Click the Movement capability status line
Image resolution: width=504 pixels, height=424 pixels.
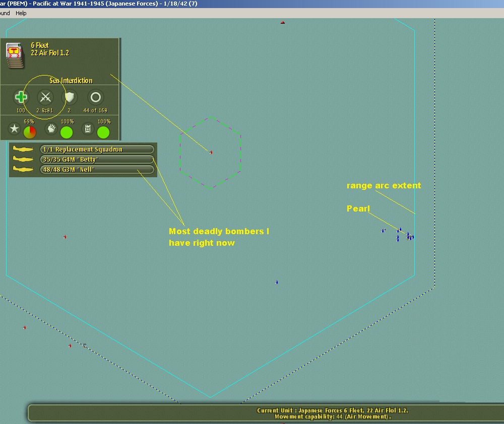coord(333,416)
